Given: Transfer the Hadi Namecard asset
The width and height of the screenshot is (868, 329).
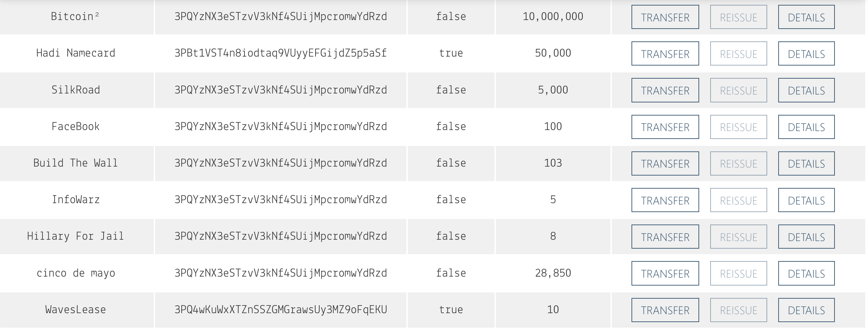Looking at the screenshot, I should tap(665, 54).
